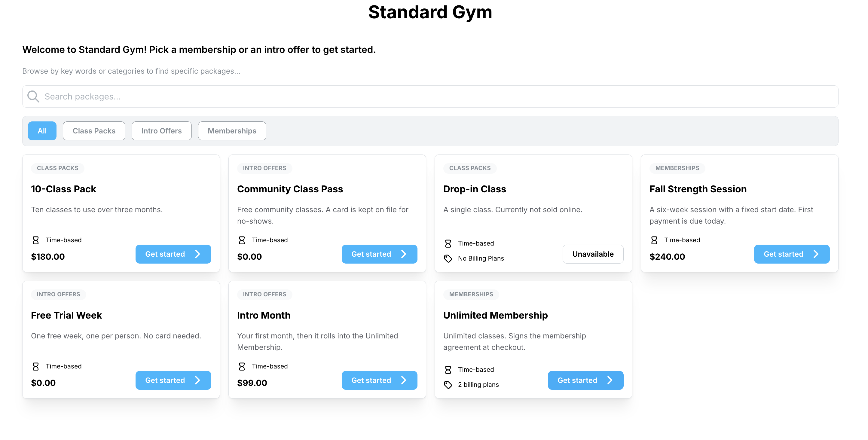Get started with Fall Strength Session
The width and height of the screenshot is (868, 440).
[x=792, y=254]
